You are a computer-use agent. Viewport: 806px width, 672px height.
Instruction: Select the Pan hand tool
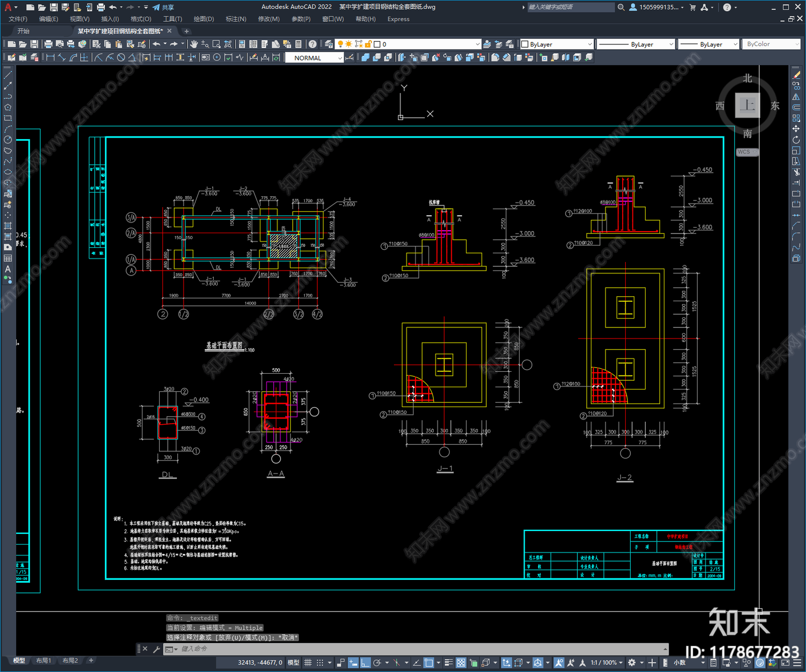pyautogui.click(x=194, y=44)
